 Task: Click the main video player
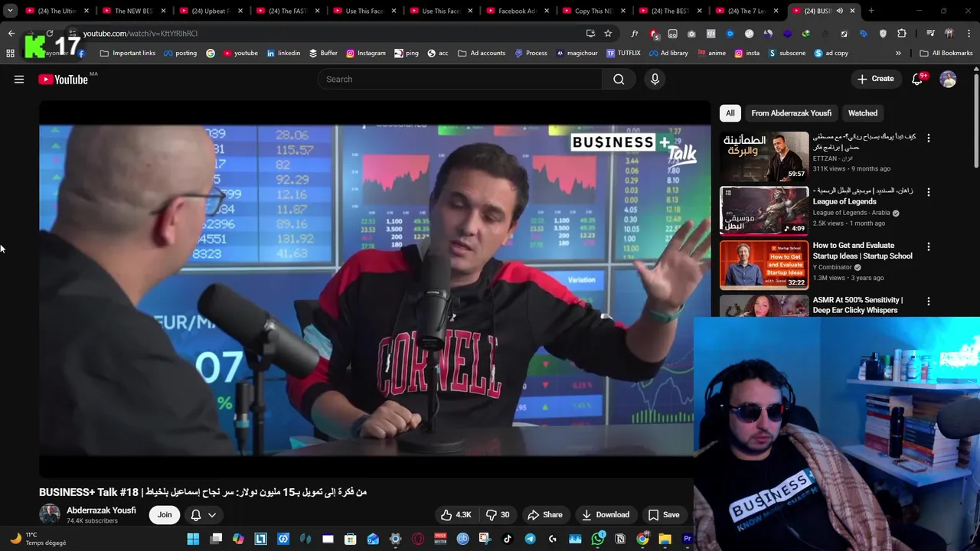coord(375,289)
